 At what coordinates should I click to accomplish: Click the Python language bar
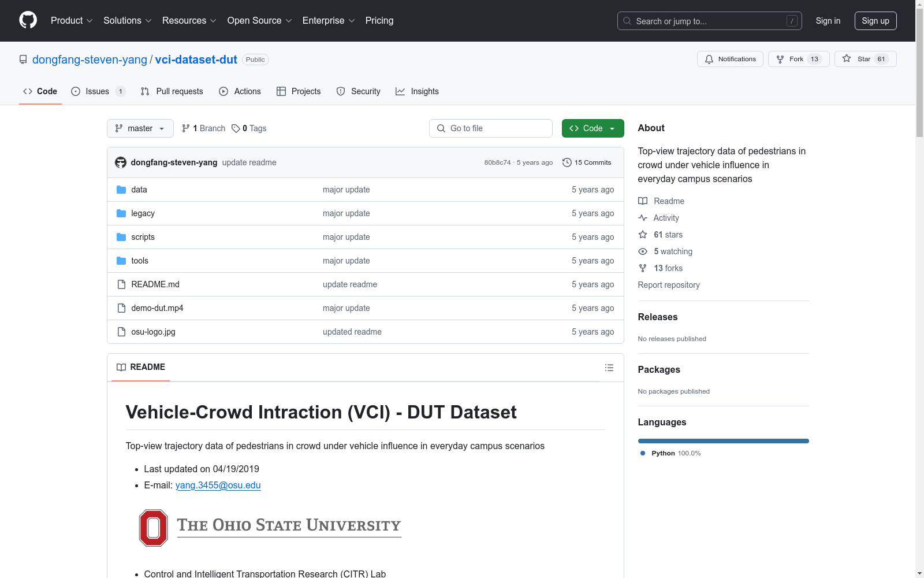[x=724, y=441]
